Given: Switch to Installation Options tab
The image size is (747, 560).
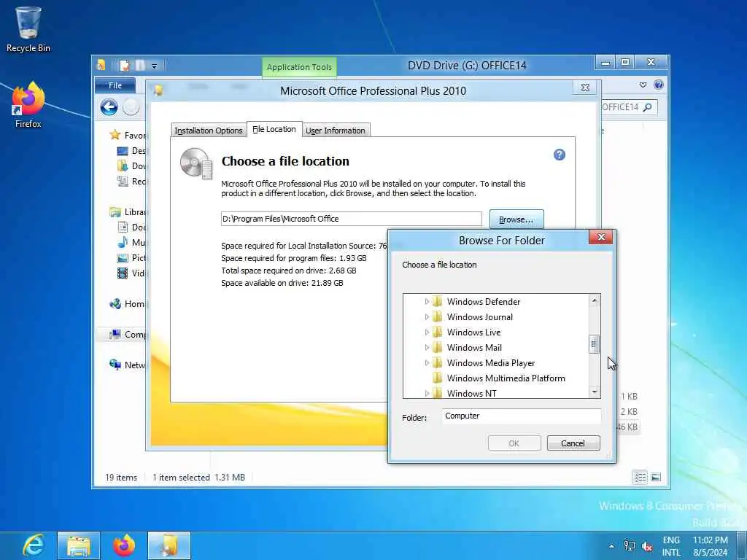Looking at the screenshot, I should [x=209, y=131].
